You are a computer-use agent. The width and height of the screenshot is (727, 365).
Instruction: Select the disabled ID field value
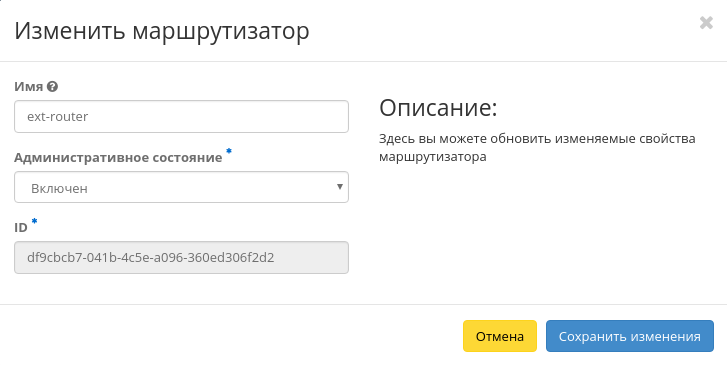[181, 257]
